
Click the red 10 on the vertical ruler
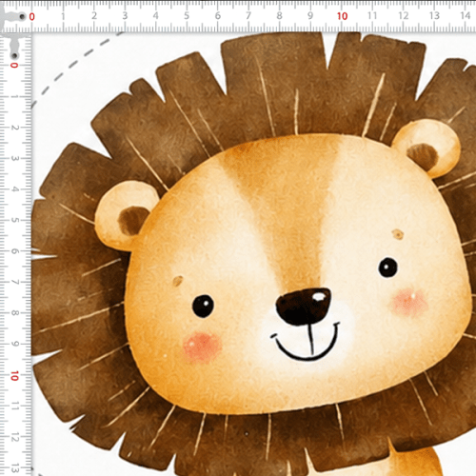coord(14,376)
